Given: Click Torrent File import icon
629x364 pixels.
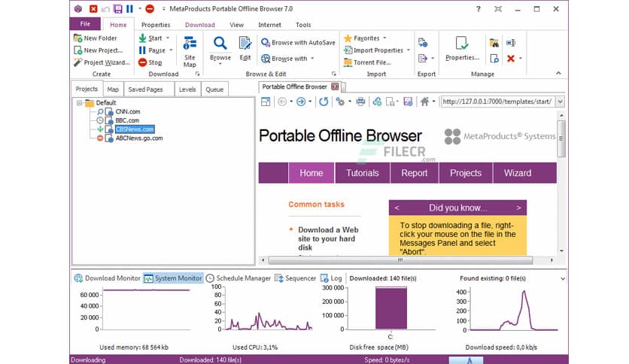Looking at the screenshot, I should tap(348, 62).
